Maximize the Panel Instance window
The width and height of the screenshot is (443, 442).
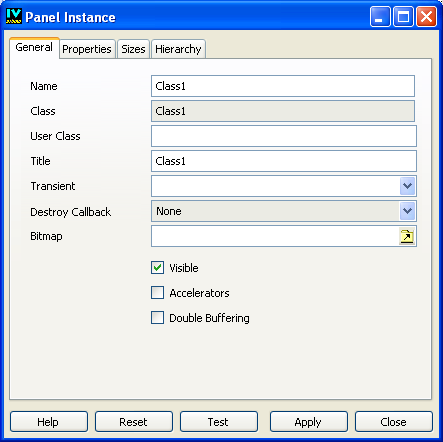(x=403, y=16)
